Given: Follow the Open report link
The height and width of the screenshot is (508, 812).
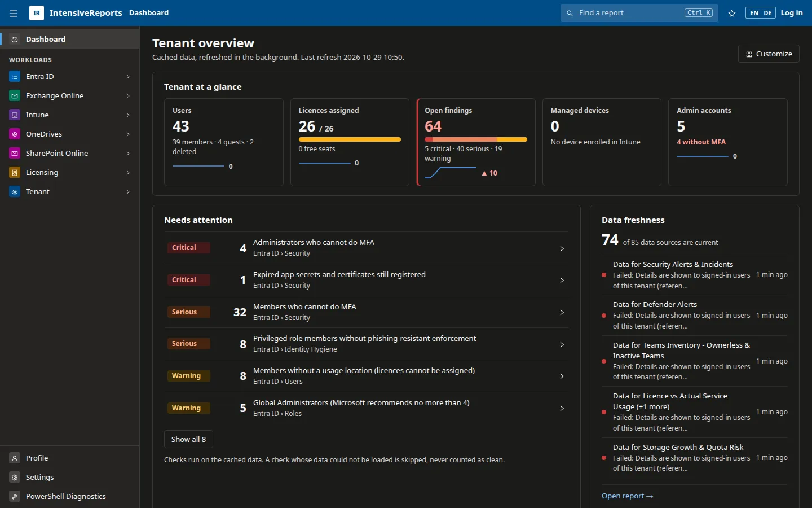Looking at the screenshot, I should (x=627, y=496).
